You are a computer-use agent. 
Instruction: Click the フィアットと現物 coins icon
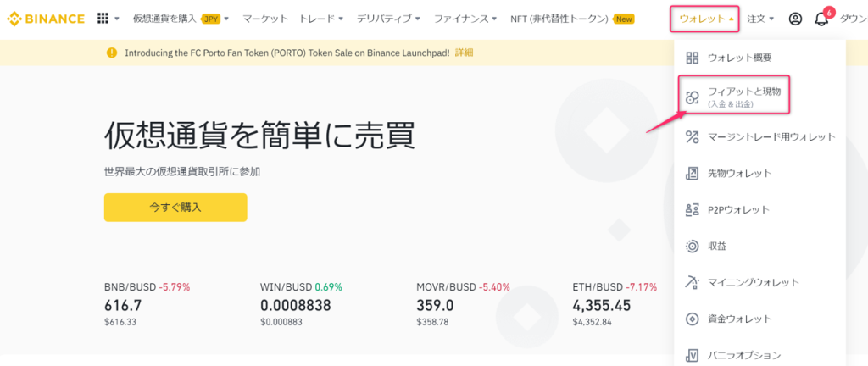tap(692, 97)
